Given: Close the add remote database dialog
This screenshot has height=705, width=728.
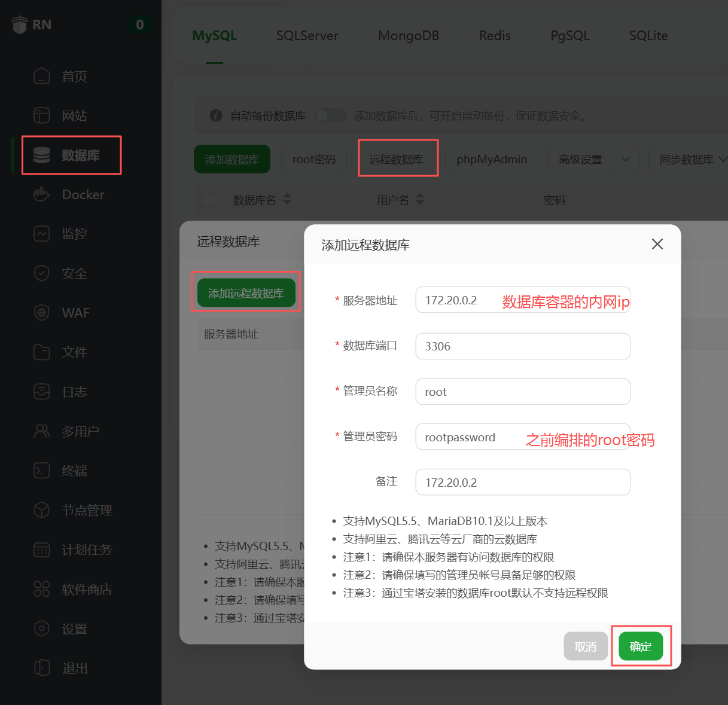Looking at the screenshot, I should (x=657, y=244).
